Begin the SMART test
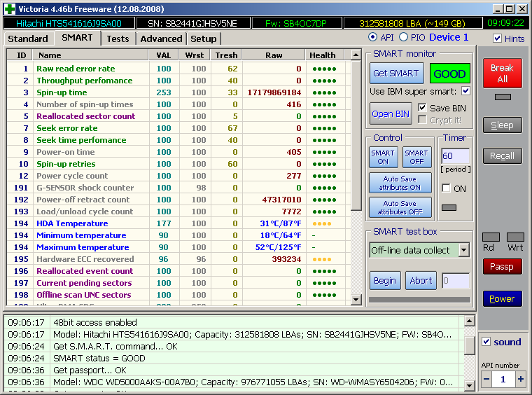The width and height of the screenshot is (532, 395). click(x=385, y=281)
